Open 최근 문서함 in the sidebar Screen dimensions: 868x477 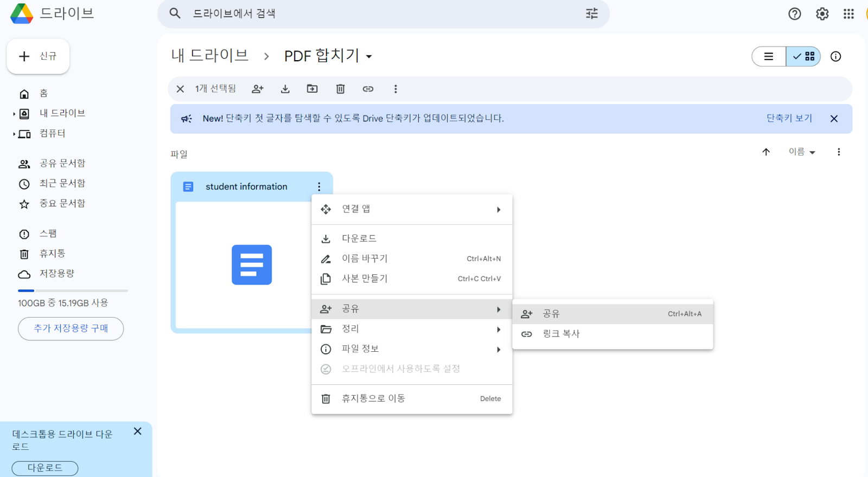62,183
